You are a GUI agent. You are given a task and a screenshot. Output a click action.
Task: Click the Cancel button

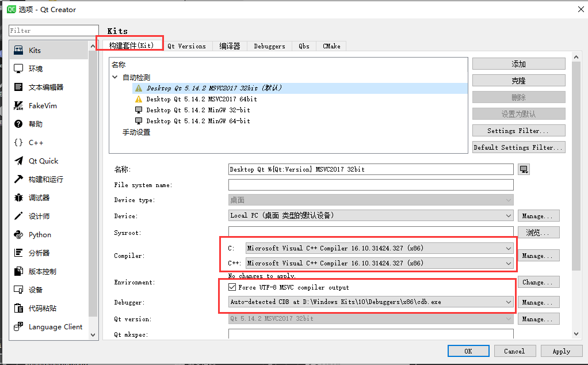514,351
